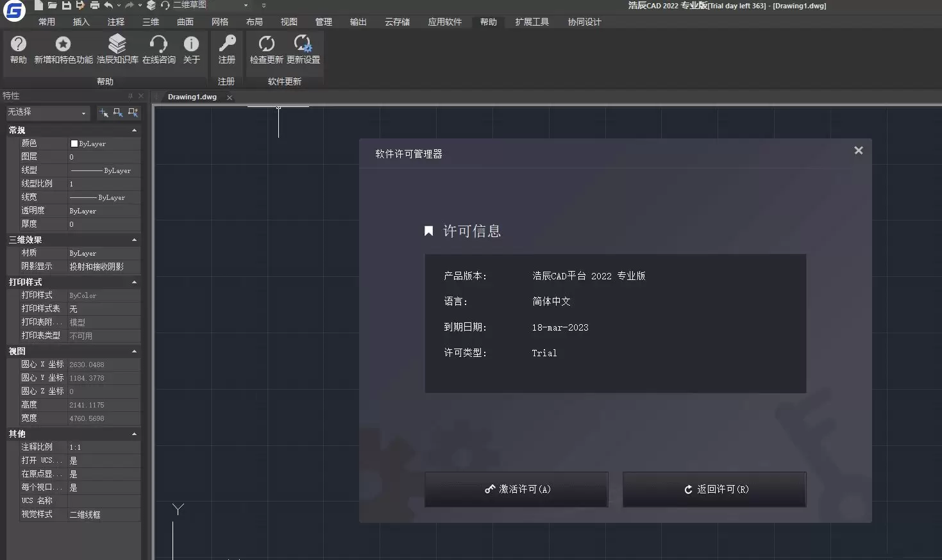Screen dimensions: 942x560
Task: Click the 图层 value field
Action: tap(104, 157)
